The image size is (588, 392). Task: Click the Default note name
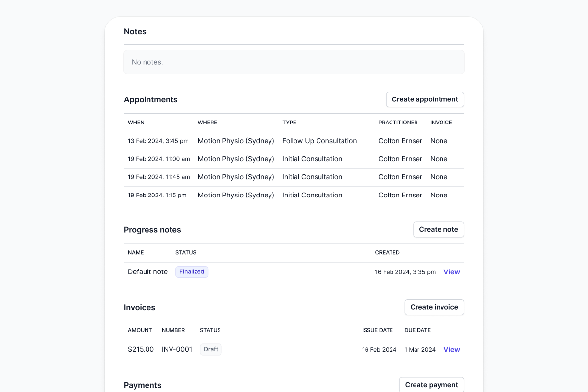[x=147, y=272]
